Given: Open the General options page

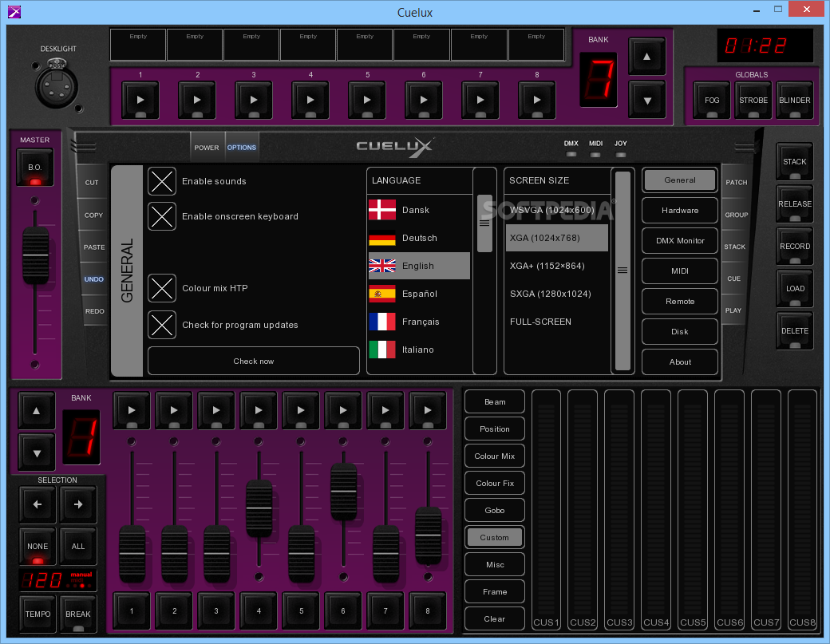Looking at the screenshot, I should pyautogui.click(x=680, y=180).
